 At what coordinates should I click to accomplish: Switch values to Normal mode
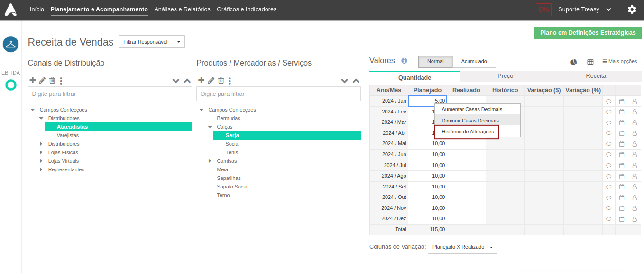click(x=435, y=62)
